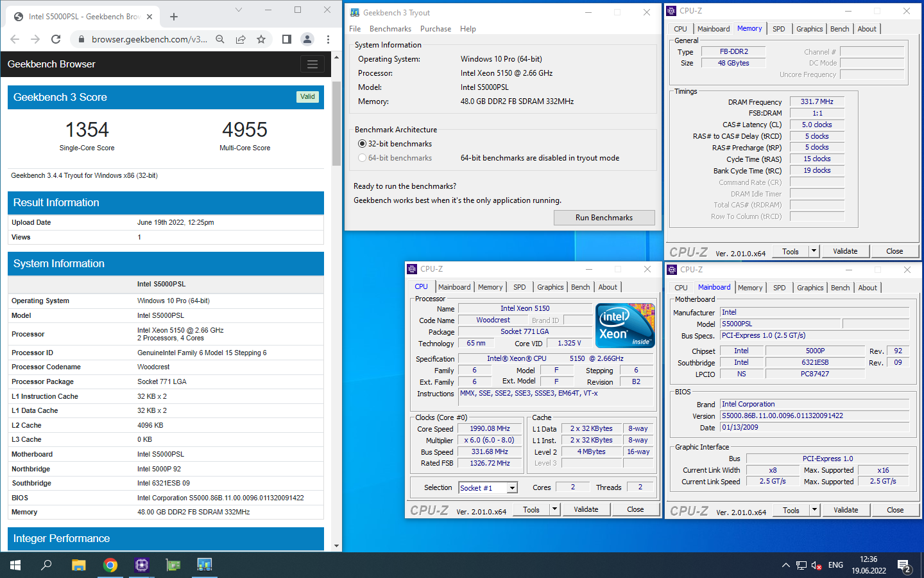924x578 pixels.
Task: Click Close button in CPU-Z Mainboard window
Action: pyautogui.click(x=895, y=510)
